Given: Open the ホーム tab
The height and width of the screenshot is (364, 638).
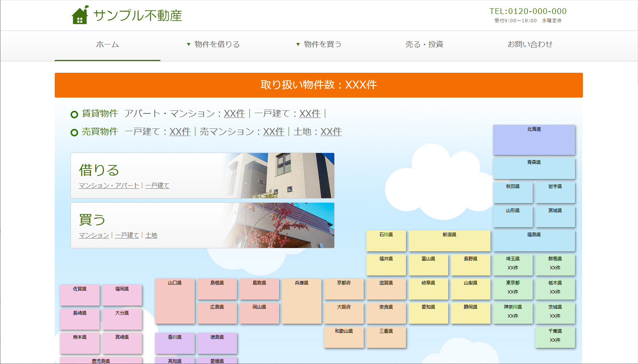Looking at the screenshot, I should 108,44.
